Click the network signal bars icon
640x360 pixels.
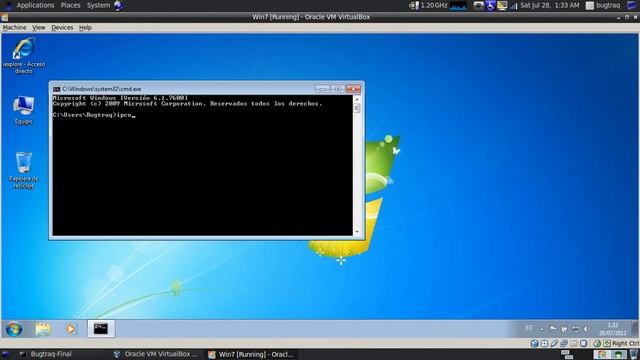[513, 6]
